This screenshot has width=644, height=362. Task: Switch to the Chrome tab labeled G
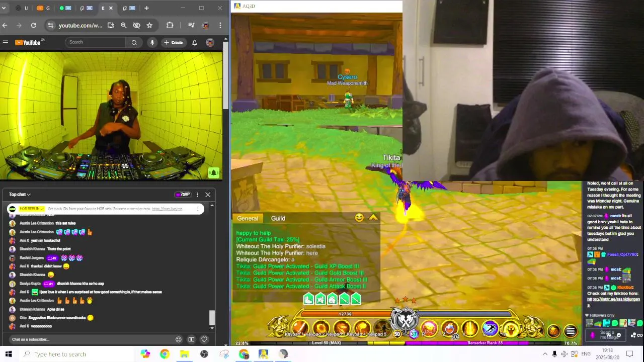pos(44,8)
